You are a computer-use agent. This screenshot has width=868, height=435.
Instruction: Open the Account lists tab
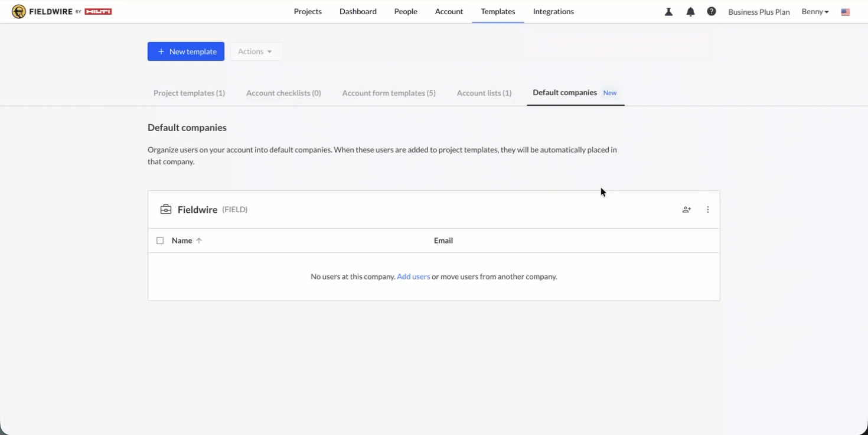tap(484, 93)
